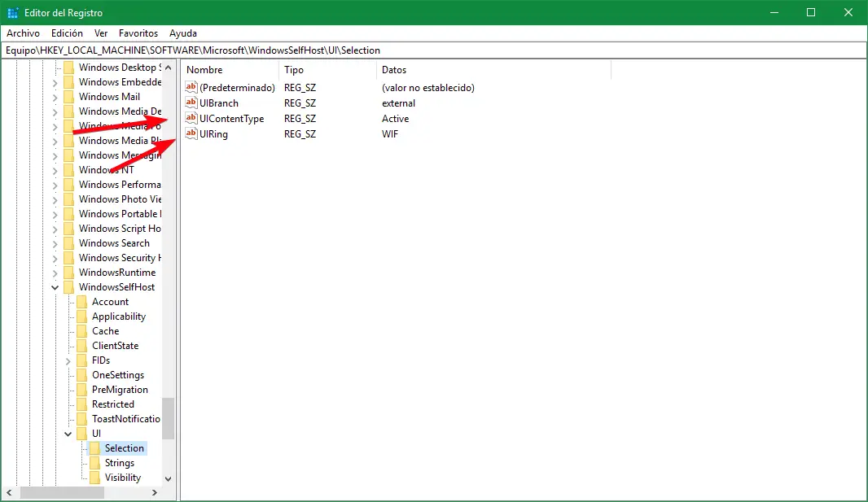Screen dimensions: 868x502
Task: Click the folder icon next to Cache
Action: [82, 331]
